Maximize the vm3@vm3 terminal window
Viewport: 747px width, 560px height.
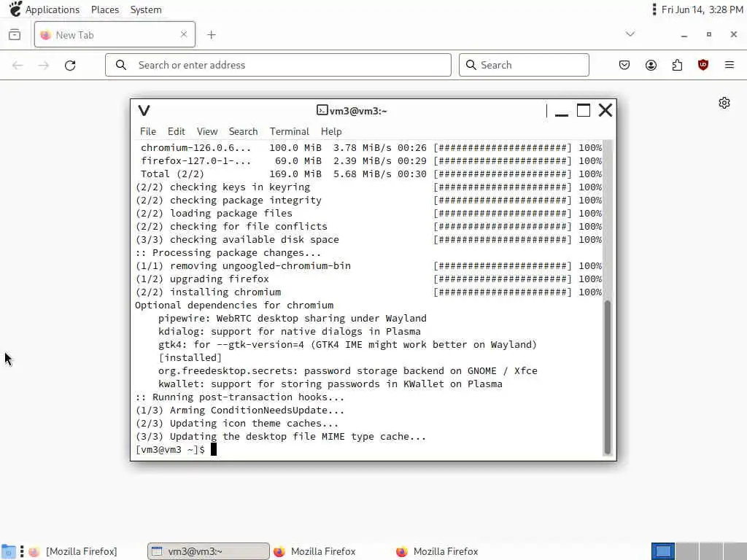[x=584, y=111]
